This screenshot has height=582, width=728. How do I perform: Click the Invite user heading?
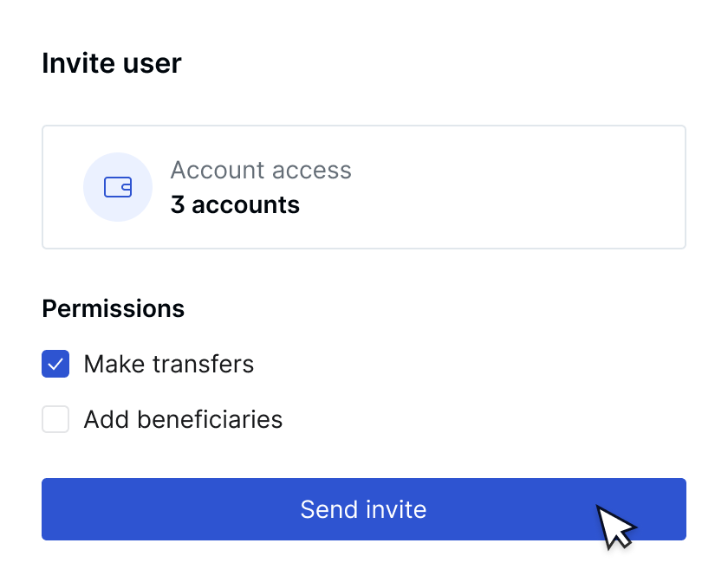(x=112, y=63)
